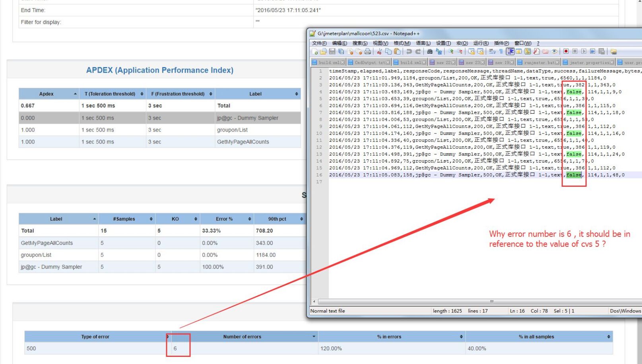Close the CmdOutput.txt tab
The height and width of the screenshot is (364, 642).
tap(388, 62)
